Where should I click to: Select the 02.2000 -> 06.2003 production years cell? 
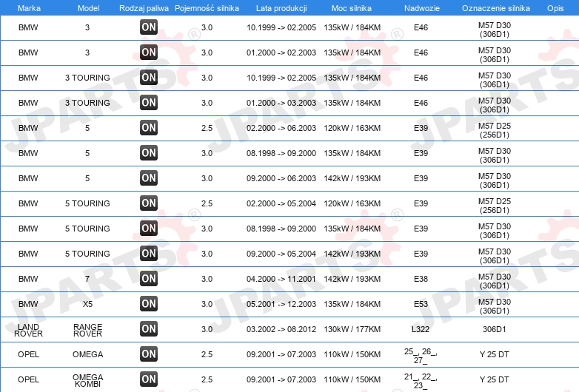(281, 129)
